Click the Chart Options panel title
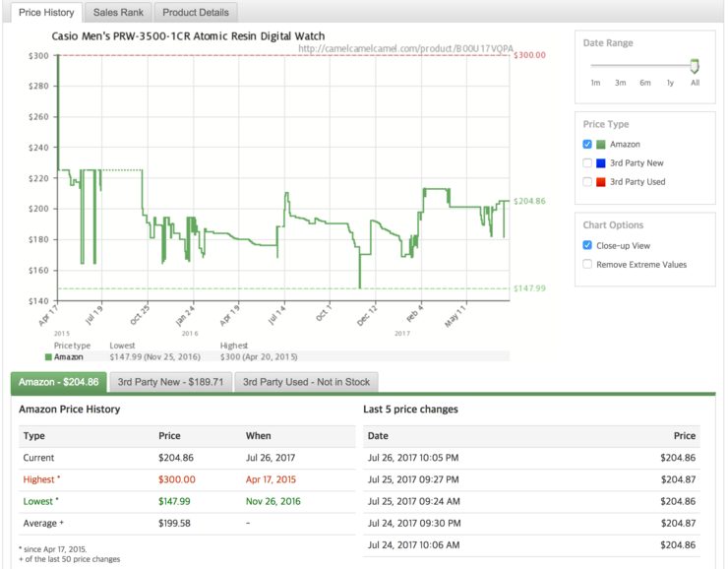The image size is (728, 569). [613, 224]
